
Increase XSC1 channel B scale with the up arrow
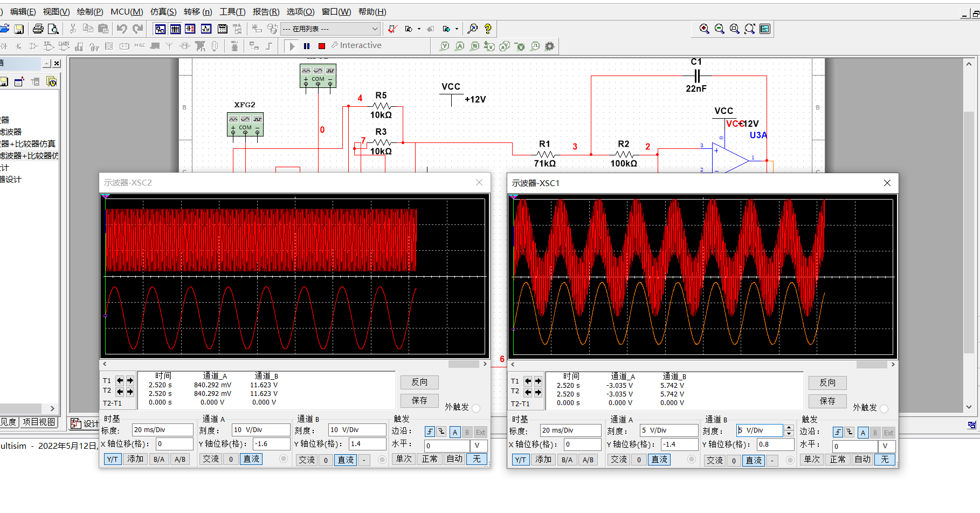789,428
